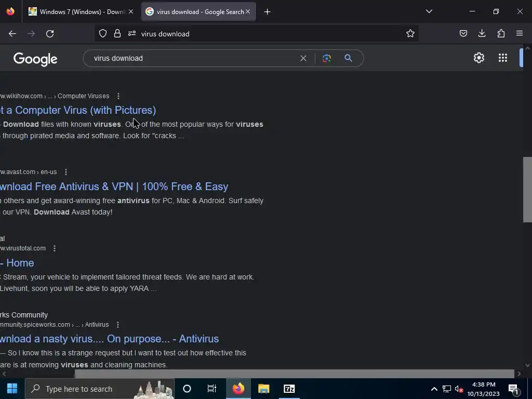532x399 pixels.
Task: Switch to 7-Zip on the taskbar
Action: point(289,389)
